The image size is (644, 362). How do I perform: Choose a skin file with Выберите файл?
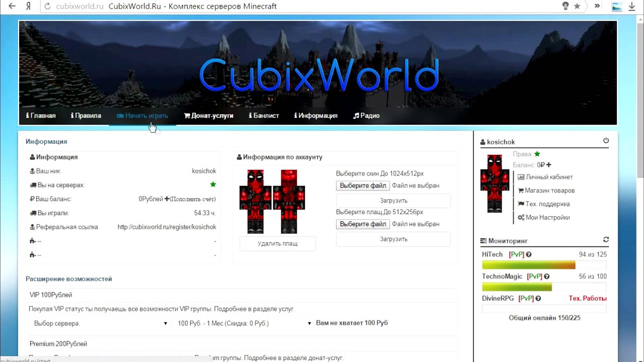tap(363, 186)
